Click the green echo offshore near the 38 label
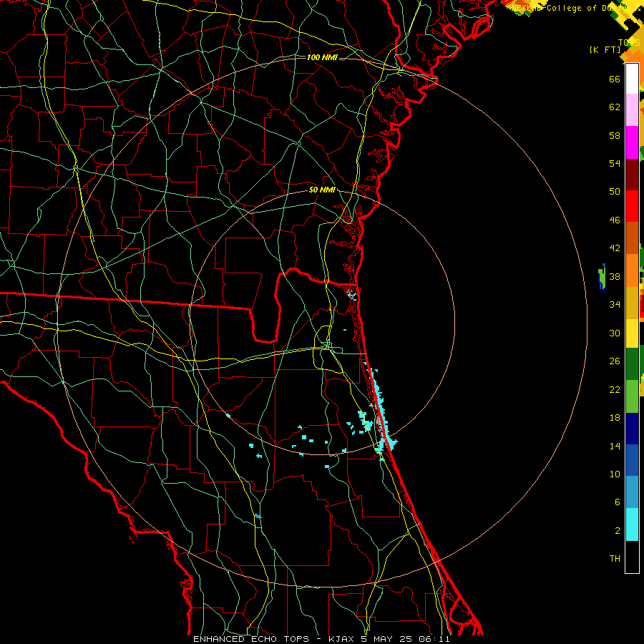 click(x=602, y=278)
